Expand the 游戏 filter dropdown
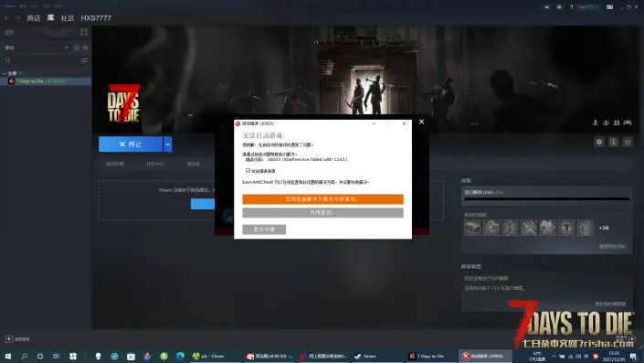The height and width of the screenshot is (363, 644). pos(37,48)
